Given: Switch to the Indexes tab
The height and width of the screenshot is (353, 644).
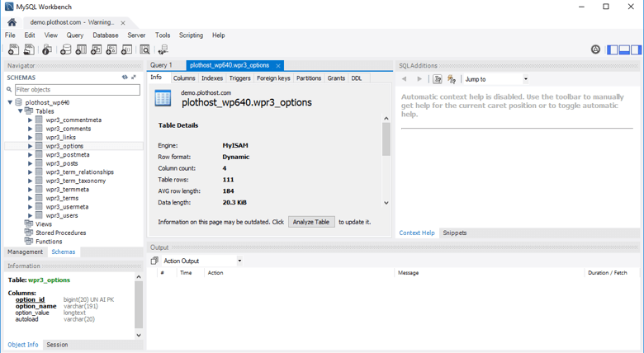Looking at the screenshot, I should 212,78.
